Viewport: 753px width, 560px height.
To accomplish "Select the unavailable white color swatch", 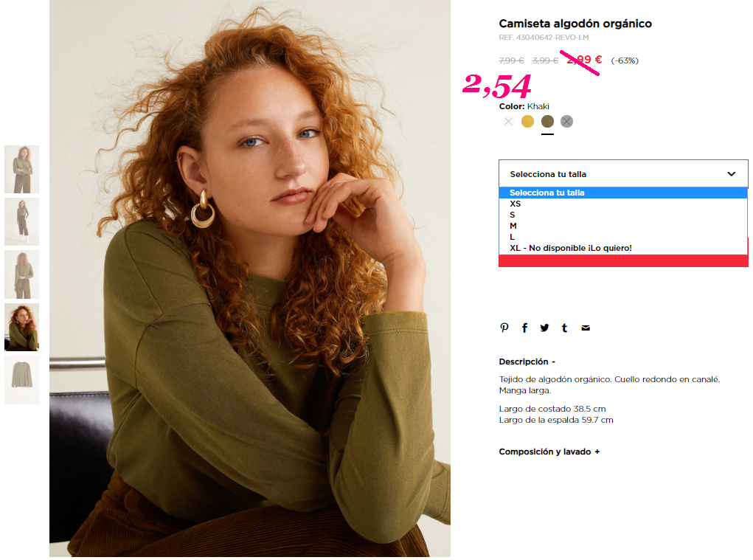I will [508, 122].
